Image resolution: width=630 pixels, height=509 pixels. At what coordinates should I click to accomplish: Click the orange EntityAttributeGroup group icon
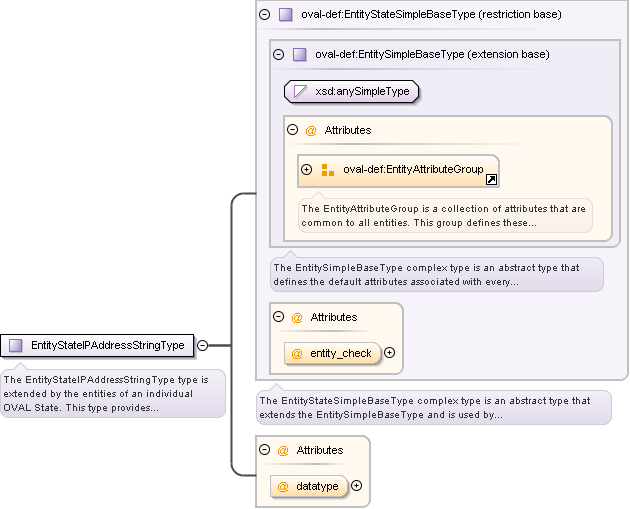click(x=327, y=170)
